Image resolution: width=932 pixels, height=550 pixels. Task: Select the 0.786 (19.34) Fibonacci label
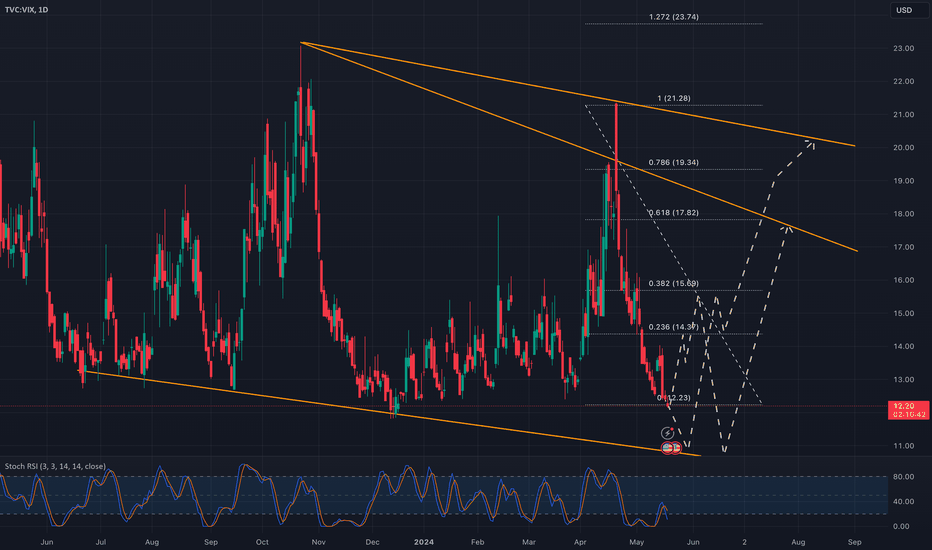pyautogui.click(x=673, y=162)
